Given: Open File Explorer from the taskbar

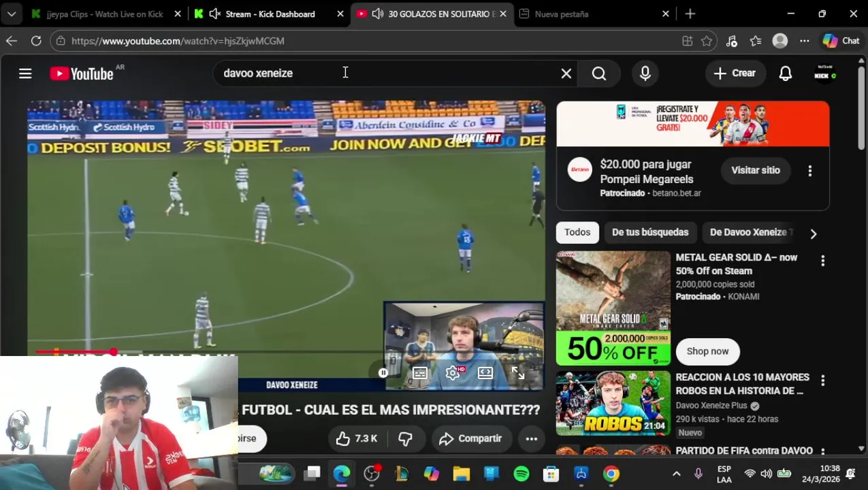Looking at the screenshot, I should (x=462, y=474).
